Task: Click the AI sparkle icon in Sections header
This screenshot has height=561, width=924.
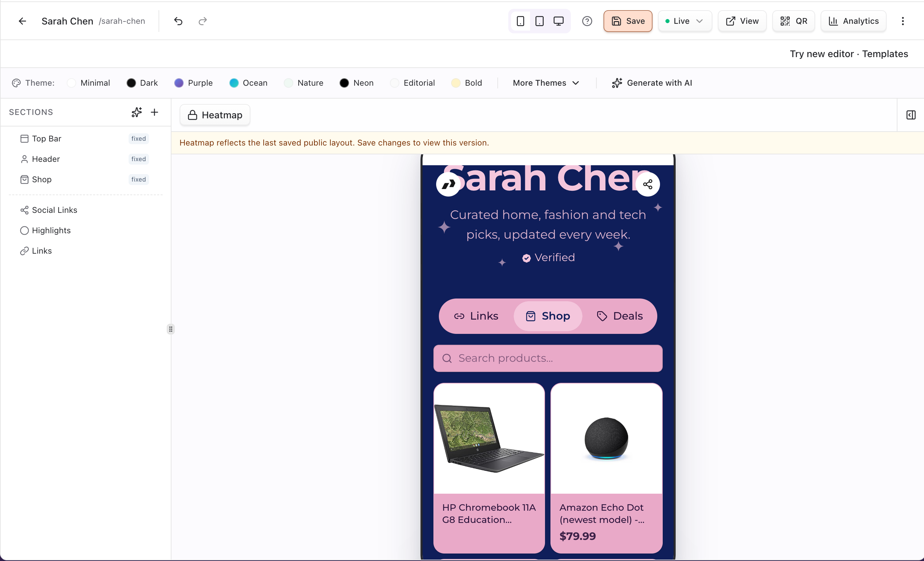Action: [136, 112]
